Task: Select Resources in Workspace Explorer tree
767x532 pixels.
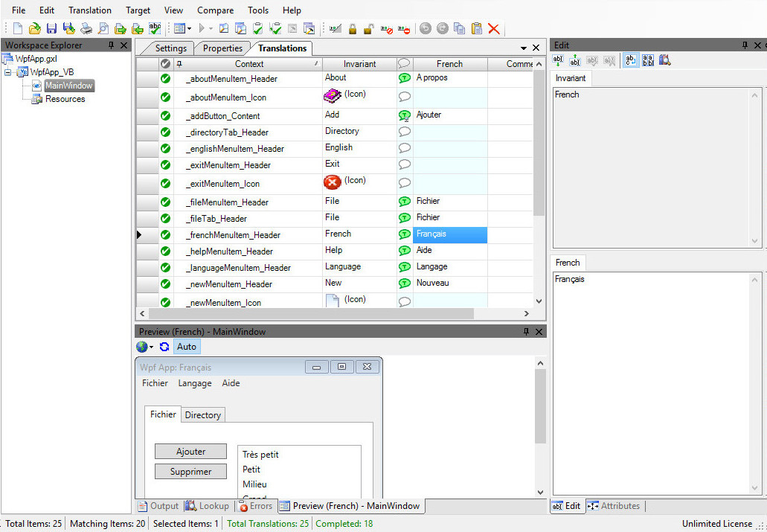Action: point(65,99)
